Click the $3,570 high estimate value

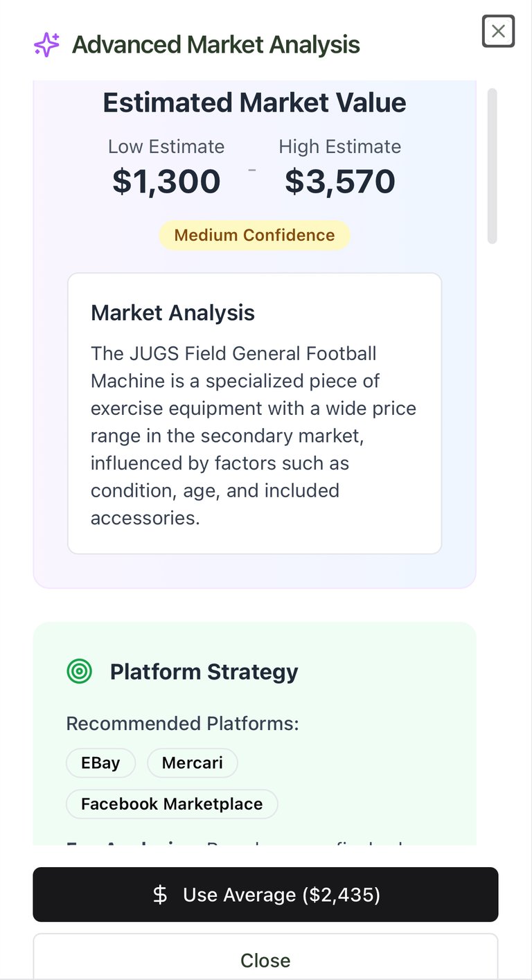click(x=340, y=181)
